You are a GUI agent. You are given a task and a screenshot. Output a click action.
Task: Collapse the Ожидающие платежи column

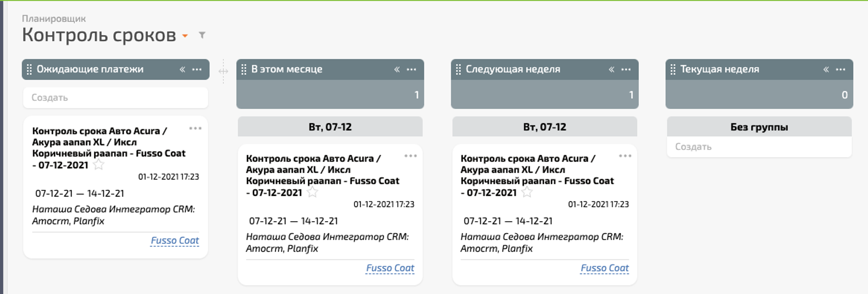(x=182, y=69)
